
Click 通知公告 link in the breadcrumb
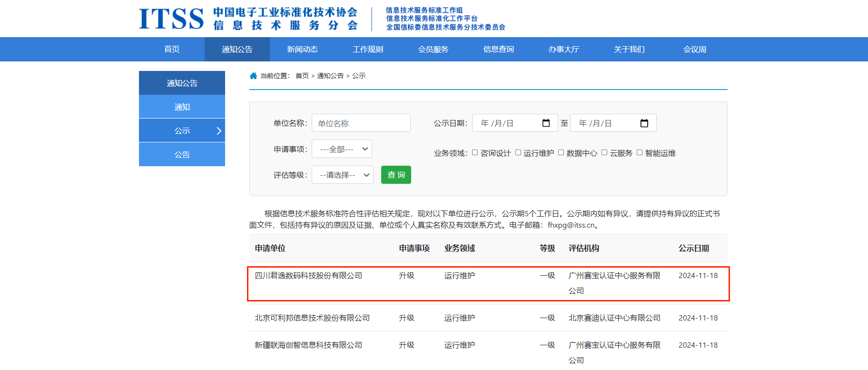(x=330, y=76)
